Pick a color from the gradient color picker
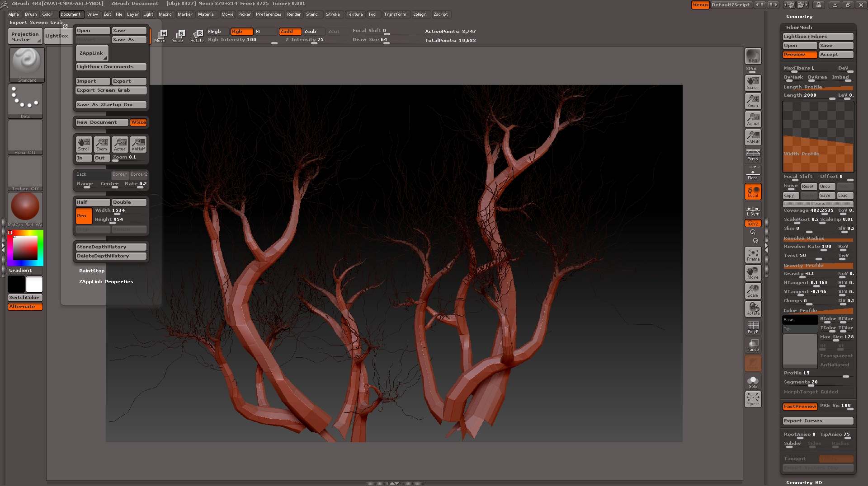This screenshot has width=868, height=486. (25, 248)
